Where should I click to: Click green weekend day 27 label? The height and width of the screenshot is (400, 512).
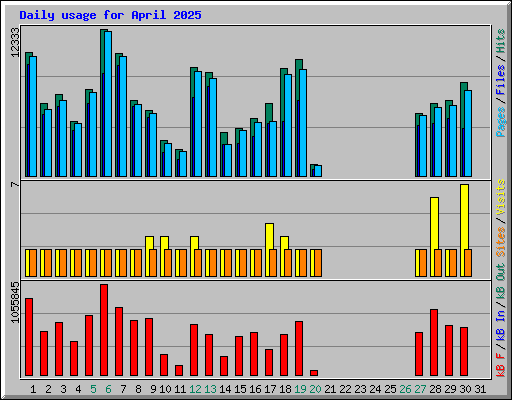pos(420,389)
